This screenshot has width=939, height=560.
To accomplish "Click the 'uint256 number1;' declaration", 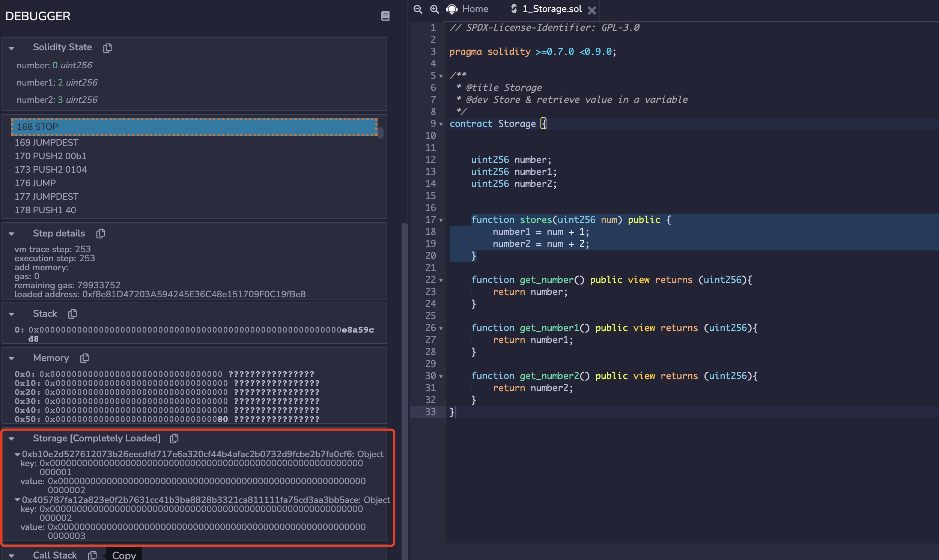I will (514, 172).
